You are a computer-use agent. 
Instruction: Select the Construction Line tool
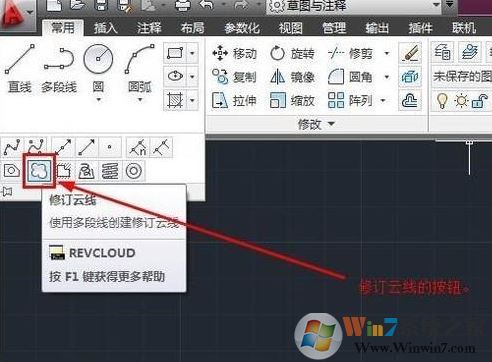pos(63,147)
